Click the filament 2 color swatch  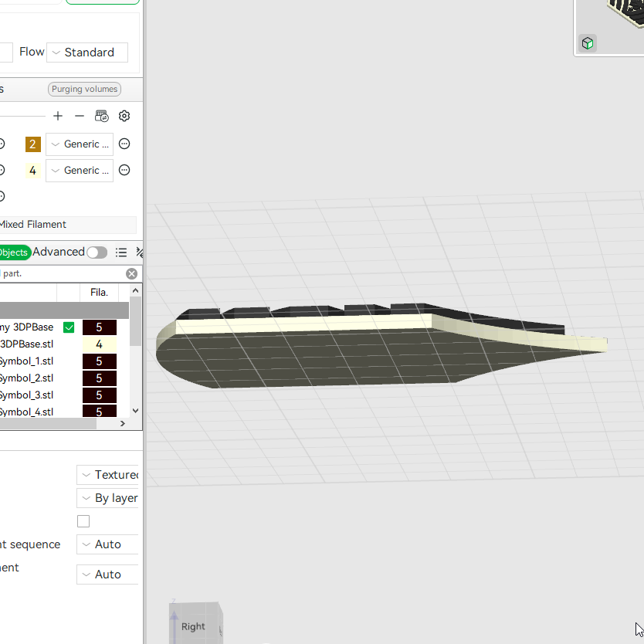click(x=33, y=144)
